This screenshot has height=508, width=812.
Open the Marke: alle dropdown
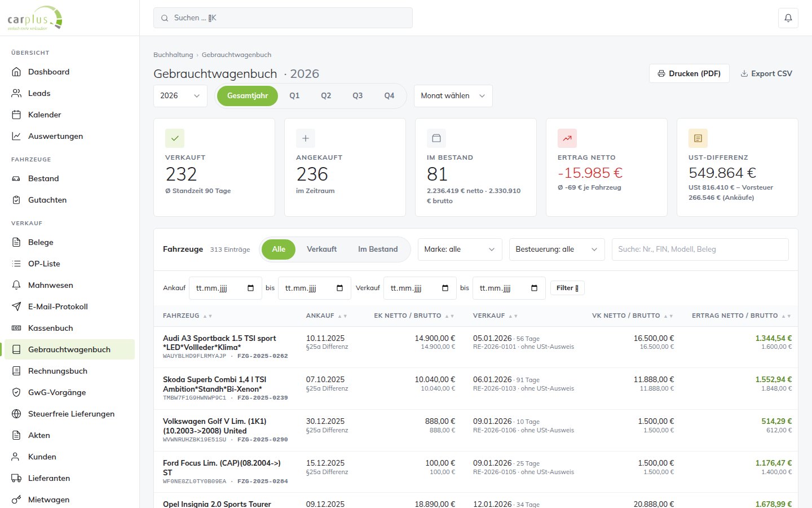point(460,249)
